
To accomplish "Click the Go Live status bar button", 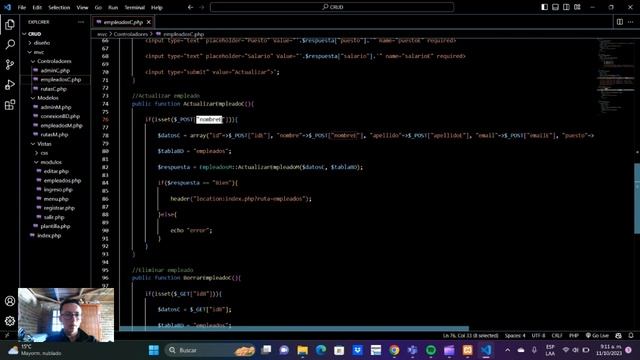I will pyautogui.click(x=597, y=336).
